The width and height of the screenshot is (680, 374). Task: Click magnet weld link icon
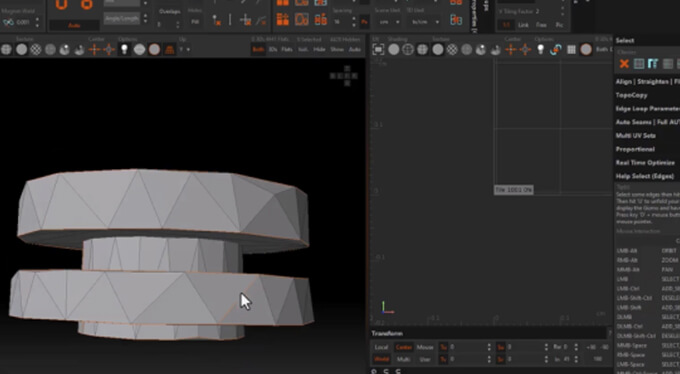[x=8, y=22]
